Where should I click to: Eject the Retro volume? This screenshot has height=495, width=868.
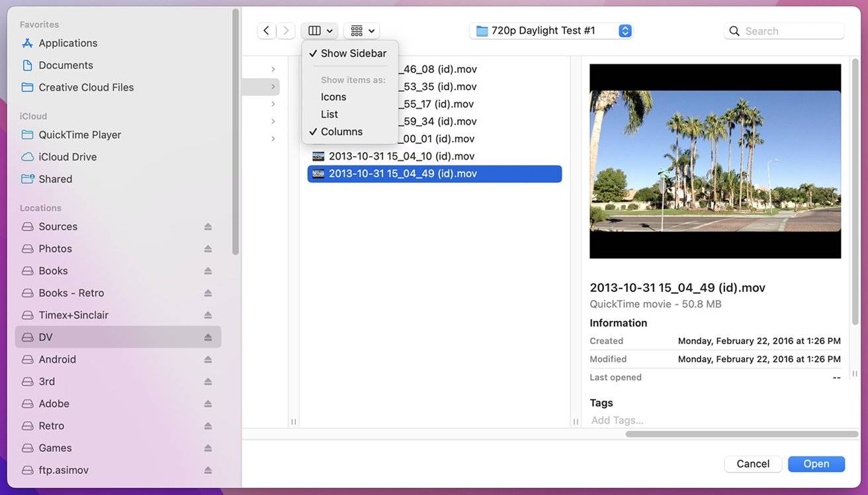click(x=208, y=426)
